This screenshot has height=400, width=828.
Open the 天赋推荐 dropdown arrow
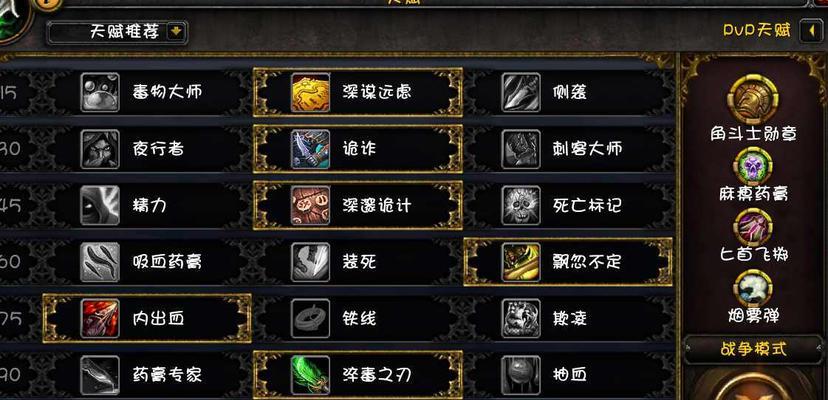[x=176, y=32]
